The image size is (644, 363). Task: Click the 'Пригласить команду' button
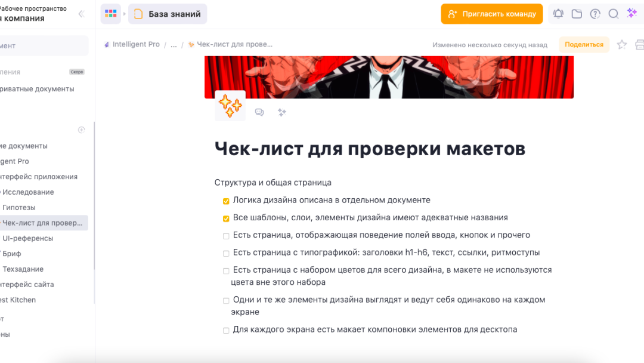pos(491,14)
